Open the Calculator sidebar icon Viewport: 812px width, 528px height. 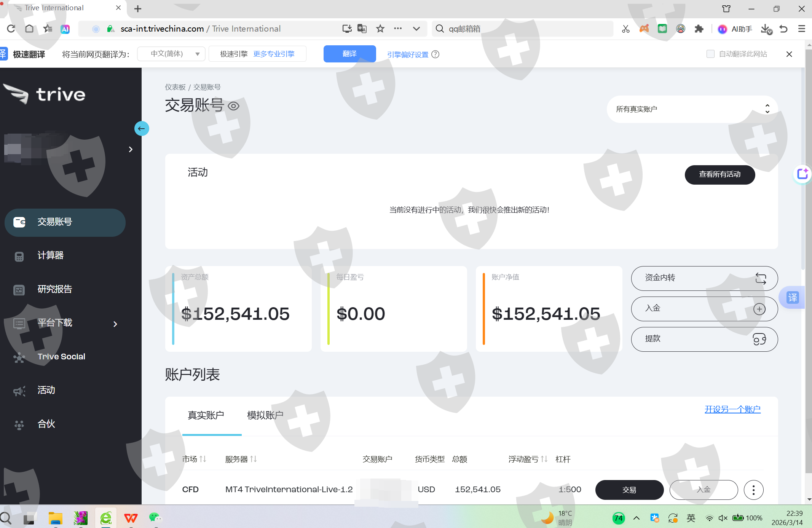(19, 256)
